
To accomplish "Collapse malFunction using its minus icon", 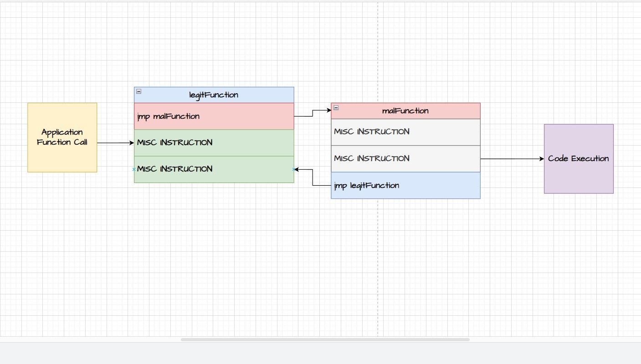I will coord(336,107).
